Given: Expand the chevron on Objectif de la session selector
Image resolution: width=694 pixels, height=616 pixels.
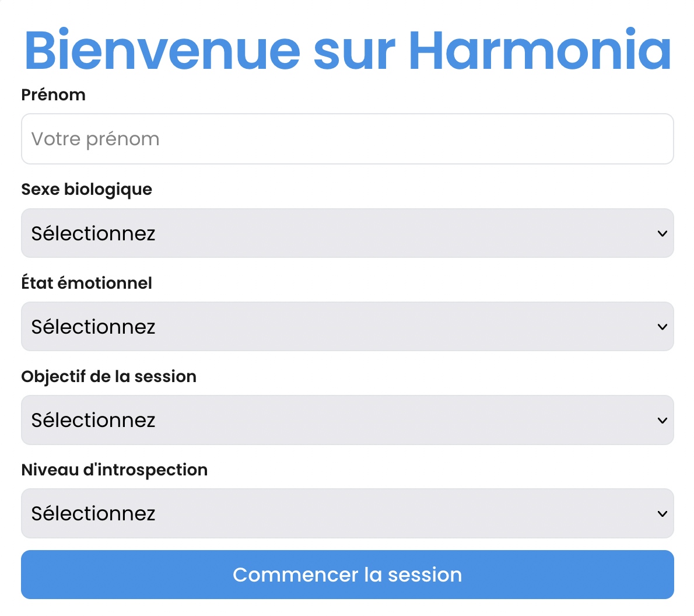Looking at the screenshot, I should [x=662, y=419].
